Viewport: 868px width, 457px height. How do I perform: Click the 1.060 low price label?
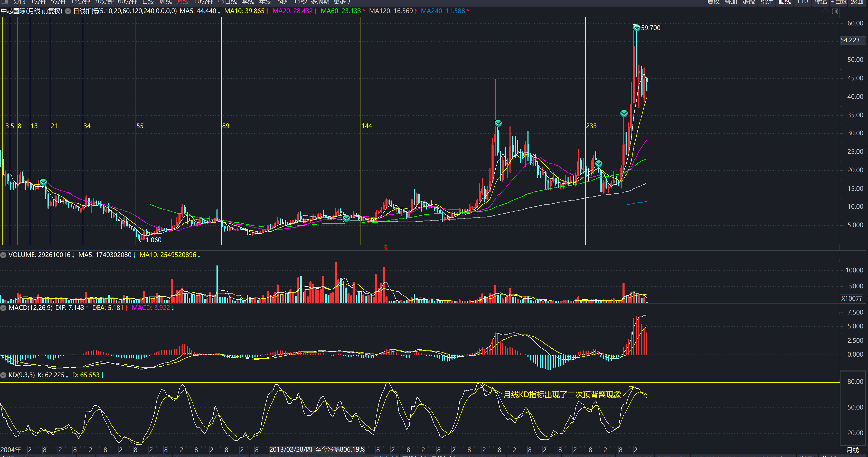pos(153,240)
